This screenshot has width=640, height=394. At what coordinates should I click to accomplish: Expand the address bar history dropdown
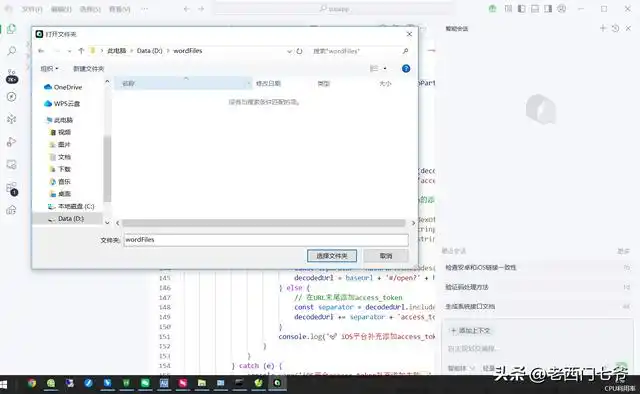pyautogui.click(x=289, y=51)
